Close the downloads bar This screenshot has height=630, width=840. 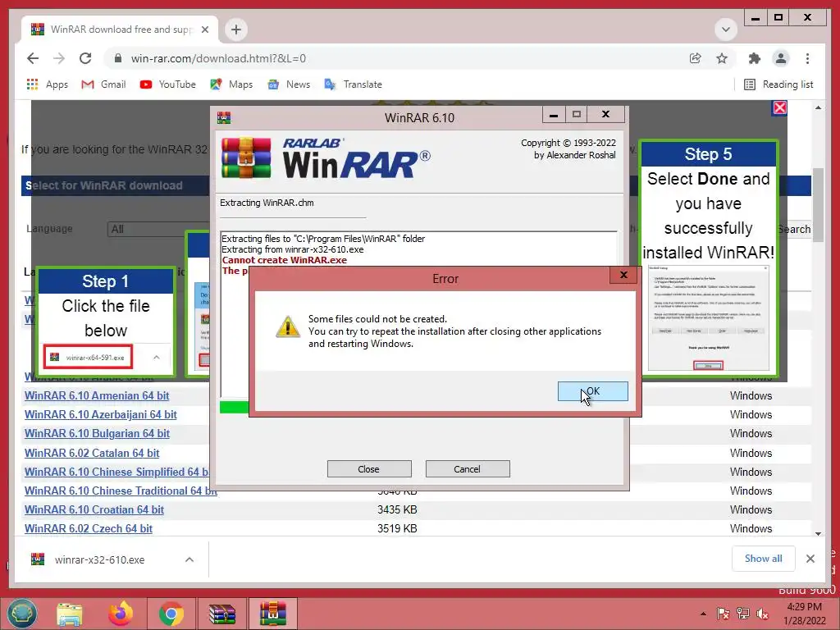coord(810,559)
